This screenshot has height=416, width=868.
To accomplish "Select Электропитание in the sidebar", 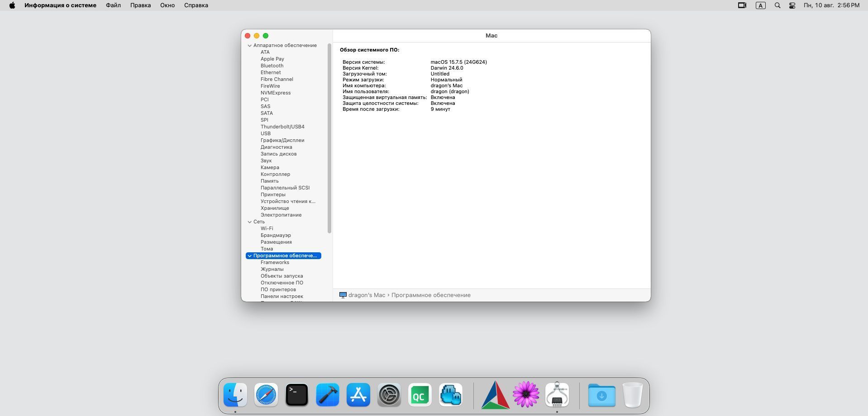I will pyautogui.click(x=281, y=215).
